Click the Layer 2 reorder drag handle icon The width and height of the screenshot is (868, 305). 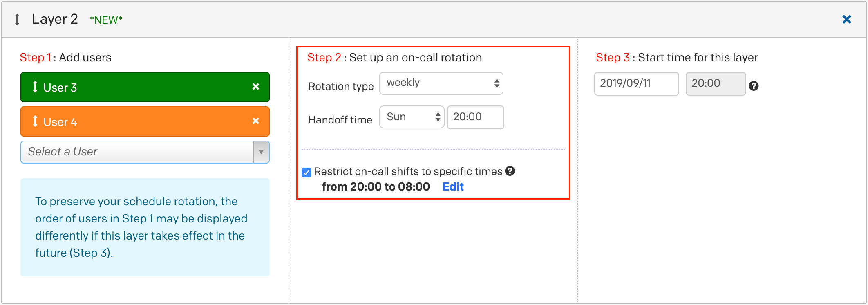(x=17, y=20)
